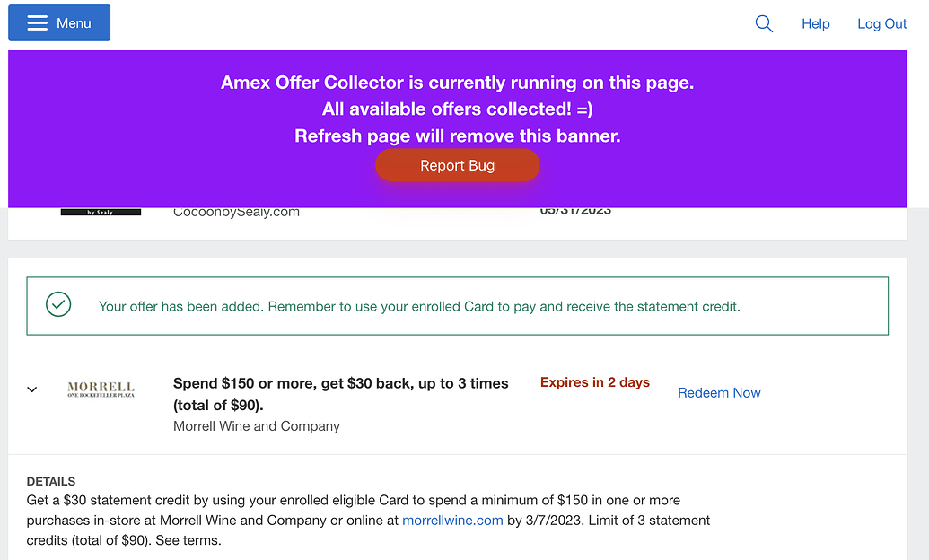Select the 'Expires in 2 days' warning text
The height and width of the screenshot is (560, 929).
click(x=594, y=381)
